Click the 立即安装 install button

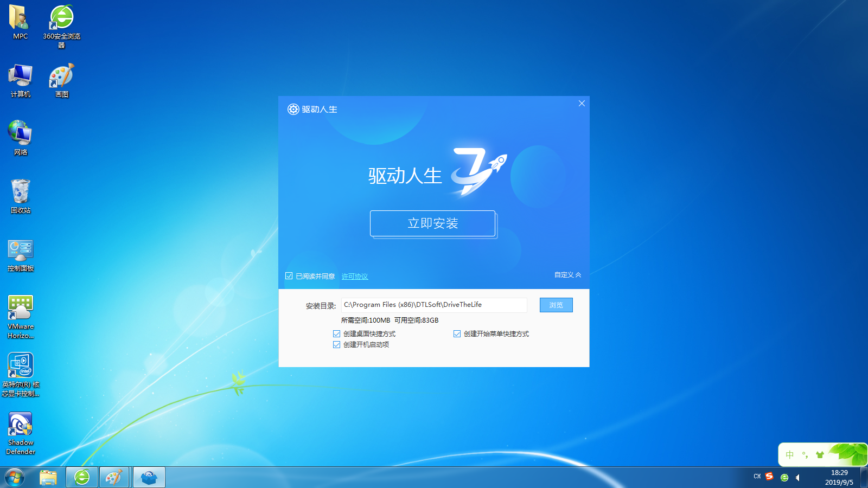432,223
